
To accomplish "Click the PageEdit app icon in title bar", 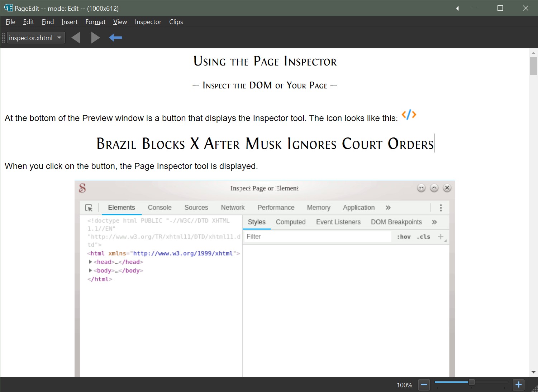I will tap(8, 8).
